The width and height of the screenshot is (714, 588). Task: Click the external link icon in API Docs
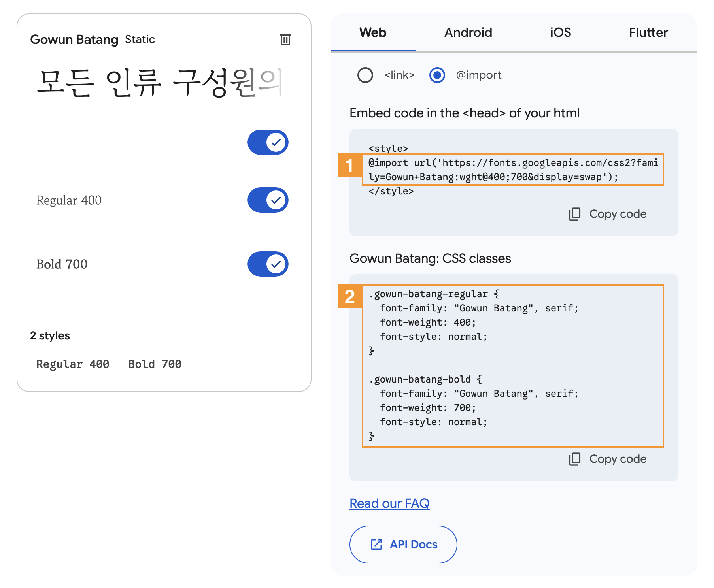[x=376, y=545]
